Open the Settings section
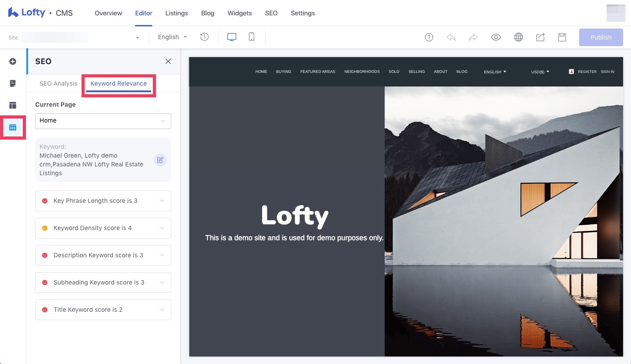Screen dimensions: 631x364 pos(303,13)
